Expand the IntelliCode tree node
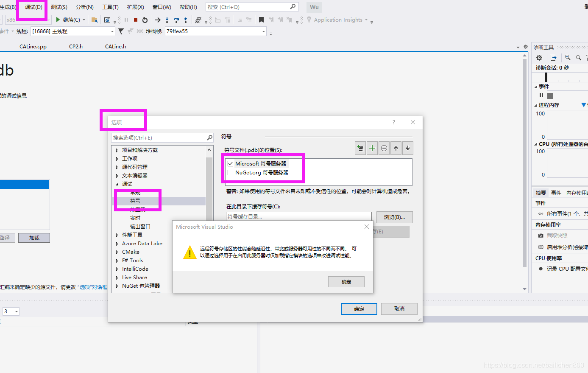The height and width of the screenshot is (373, 588). click(x=117, y=269)
